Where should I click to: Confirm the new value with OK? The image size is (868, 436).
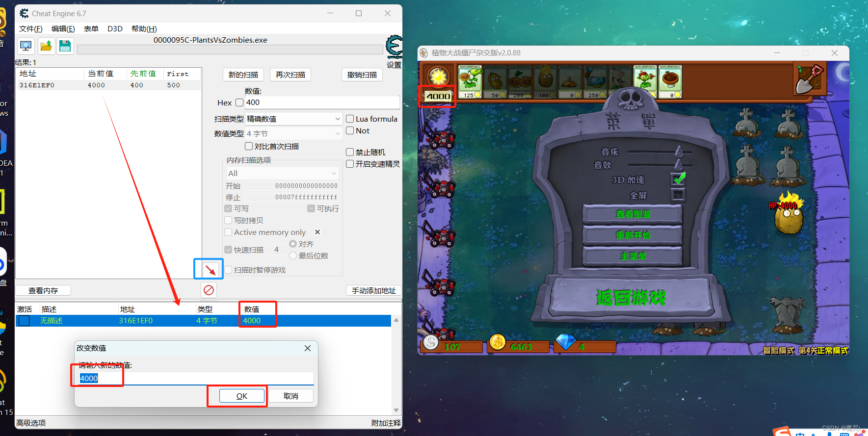click(242, 396)
